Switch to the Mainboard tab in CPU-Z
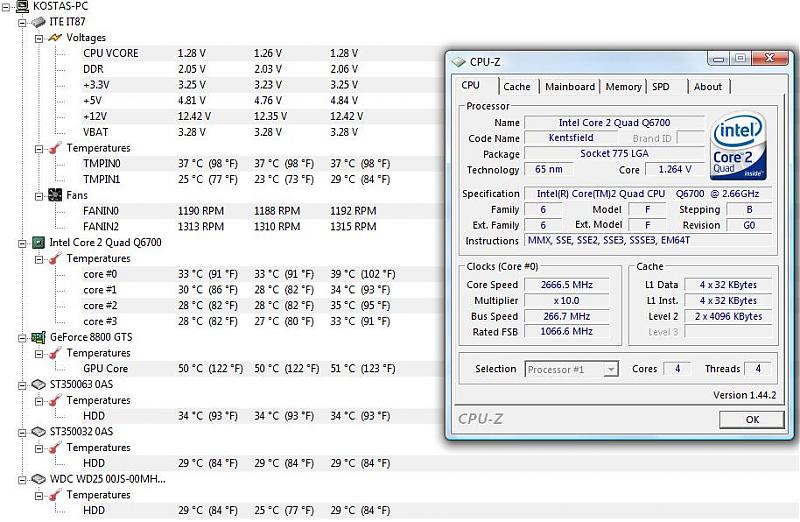Image resolution: width=800 pixels, height=522 pixels. point(569,87)
